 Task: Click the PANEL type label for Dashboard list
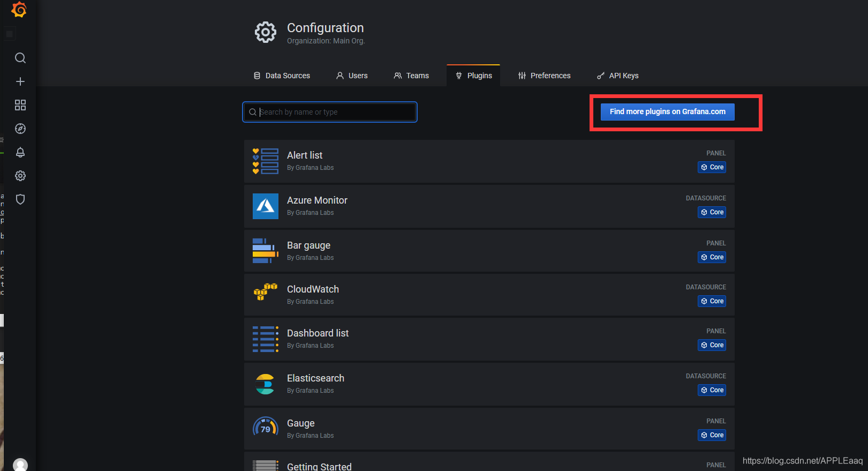[716, 331]
